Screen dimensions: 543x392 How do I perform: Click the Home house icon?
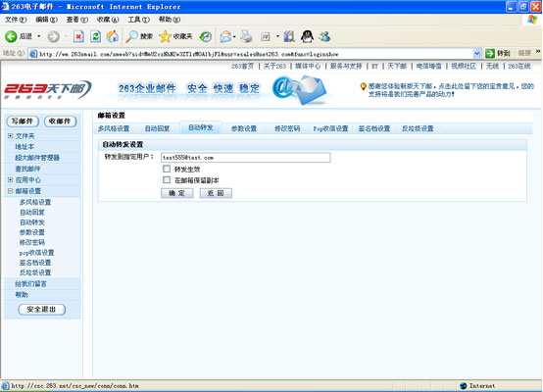tap(112, 36)
